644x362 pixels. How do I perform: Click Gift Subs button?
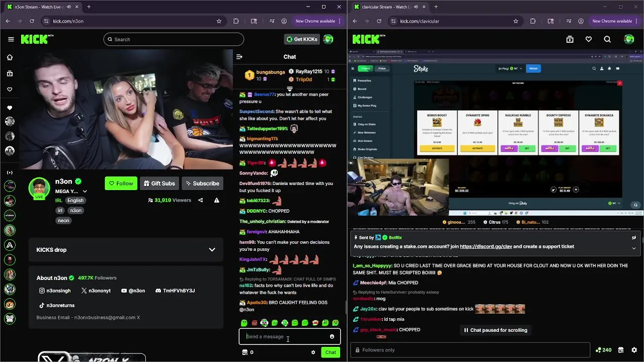159,184
